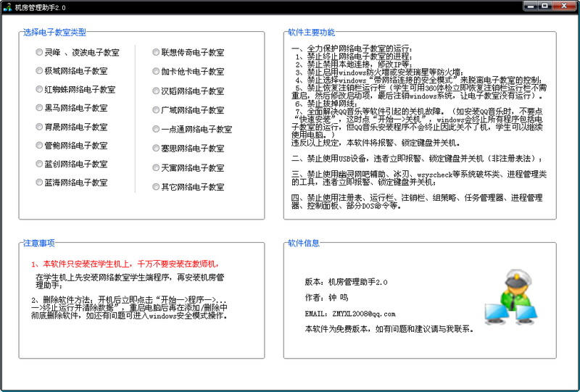The width and height of the screenshot is (580, 392).
Task: Pick 广域网络电子教室 radio button
Action: click(156, 110)
